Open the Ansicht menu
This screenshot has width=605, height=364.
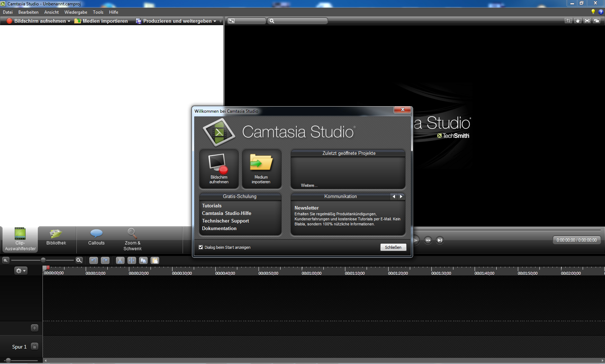click(x=51, y=12)
